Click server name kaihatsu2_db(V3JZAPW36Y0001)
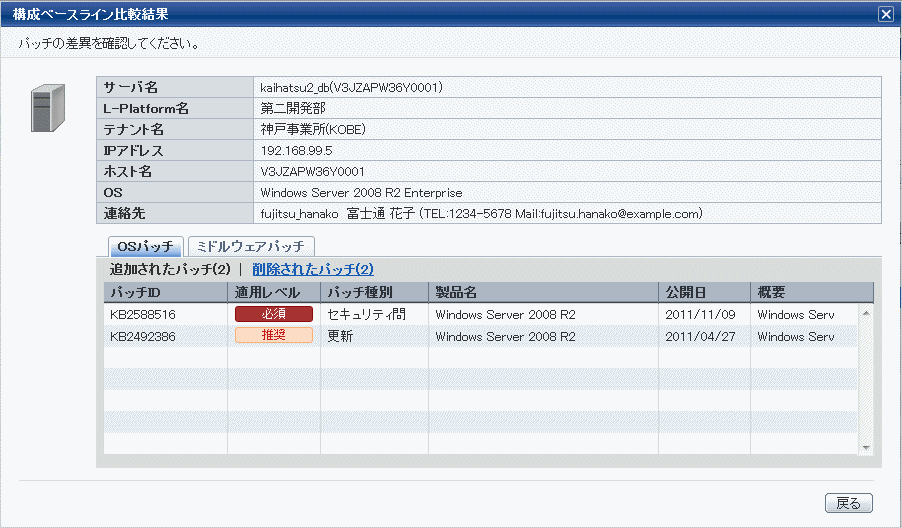The image size is (902, 528). (351, 87)
